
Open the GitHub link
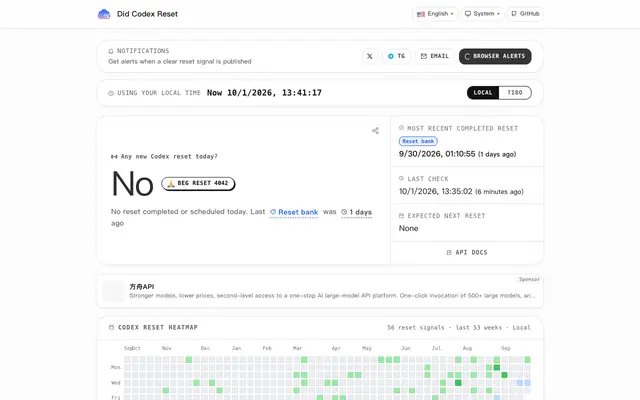525,14
